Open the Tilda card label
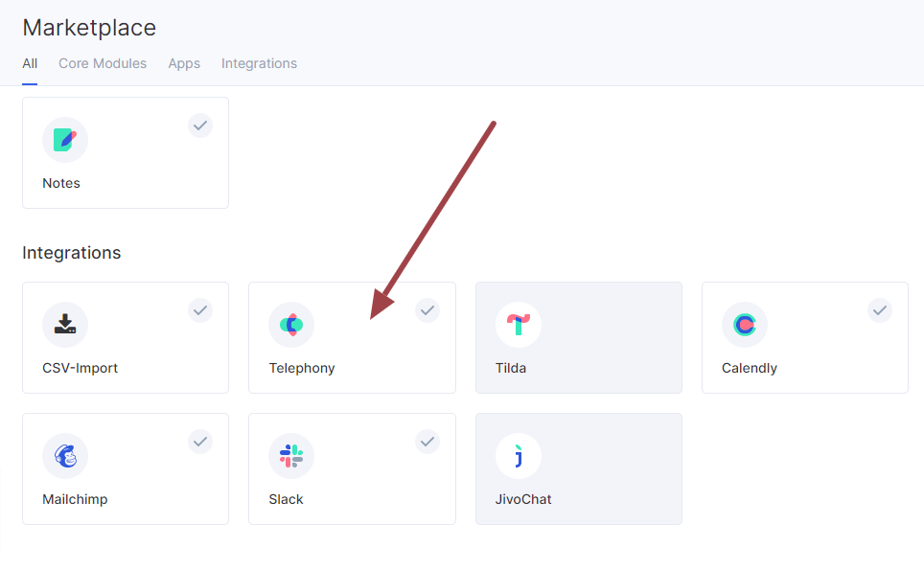This screenshot has height=570, width=924. tap(511, 368)
